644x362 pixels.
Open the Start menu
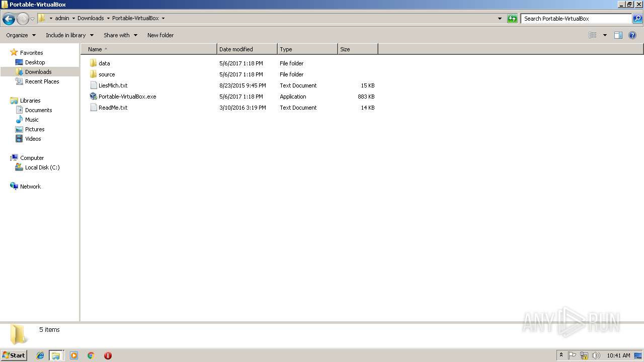tap(14, 355)
